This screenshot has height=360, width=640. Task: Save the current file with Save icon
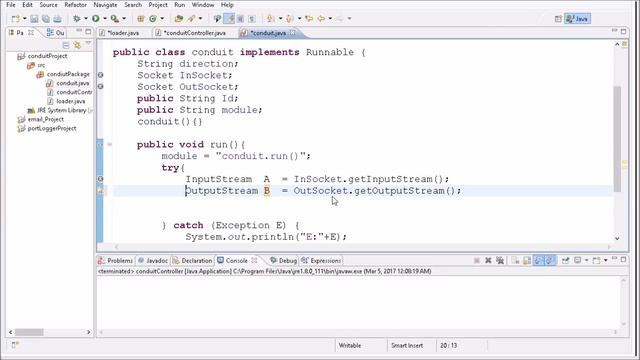pos(34,19)
